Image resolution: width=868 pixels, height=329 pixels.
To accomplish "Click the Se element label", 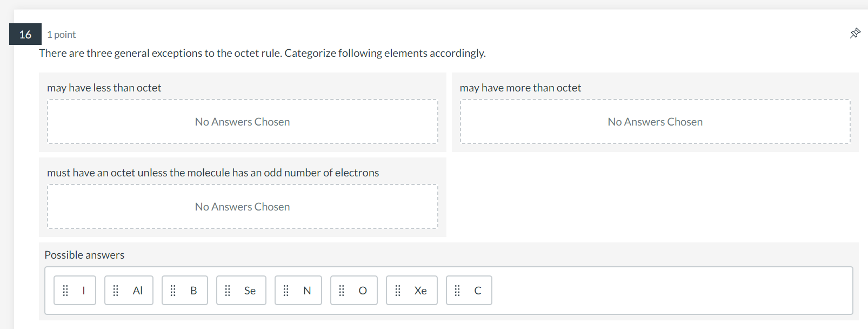I will click(250, 291).
